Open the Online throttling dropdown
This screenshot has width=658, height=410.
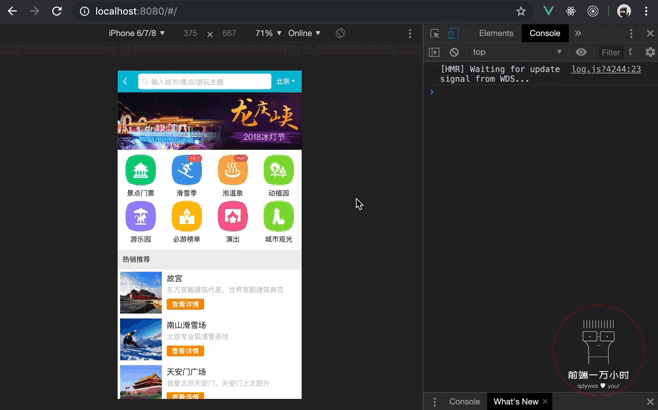[x=304, y=33]
